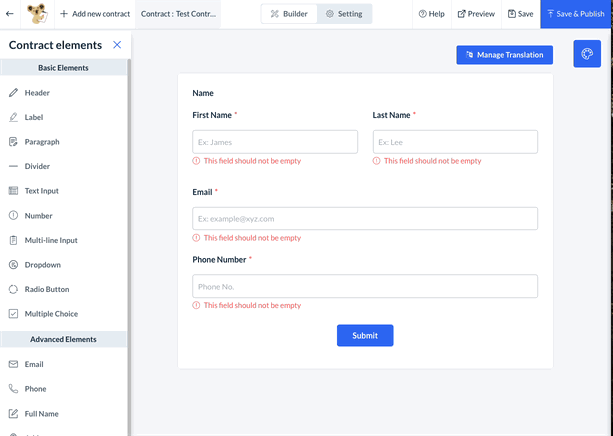Viewport: 613px width, 436px height.
Task: Open the theme palette button
Action: coord(587,54)
